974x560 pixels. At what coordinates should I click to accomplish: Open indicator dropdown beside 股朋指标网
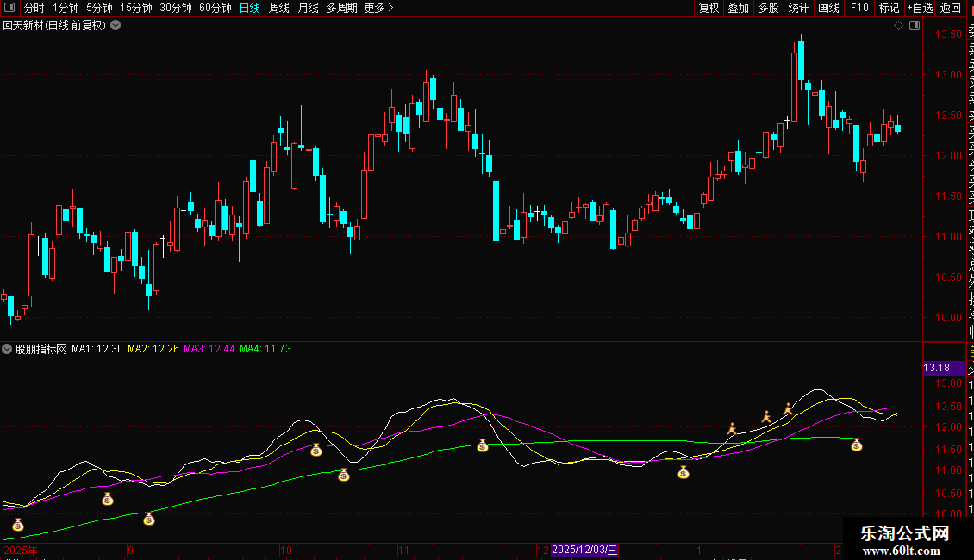point(7,349)
